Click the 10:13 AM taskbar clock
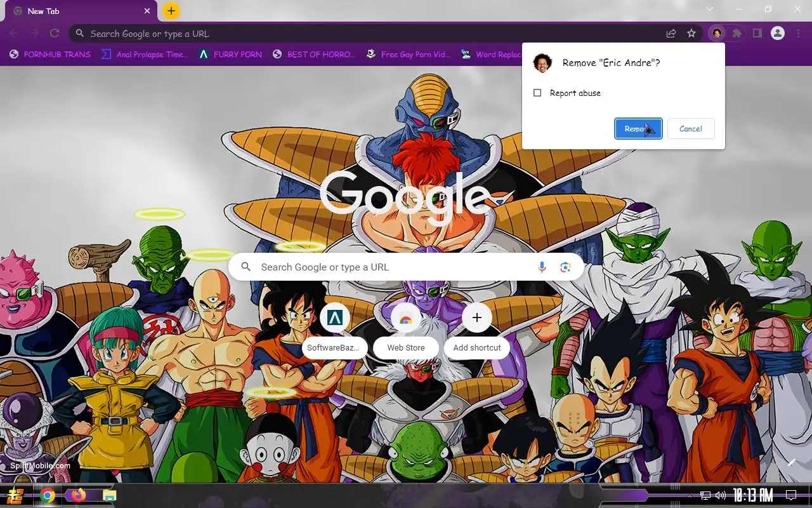 tap(754, 495)
